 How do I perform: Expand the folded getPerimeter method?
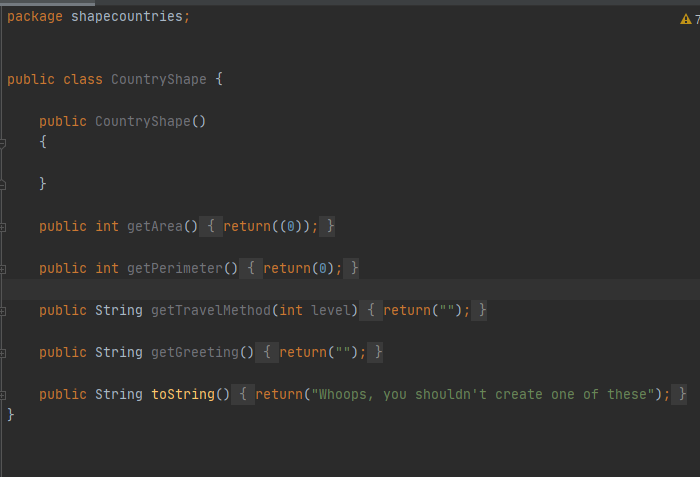click(x=3, y=269)
